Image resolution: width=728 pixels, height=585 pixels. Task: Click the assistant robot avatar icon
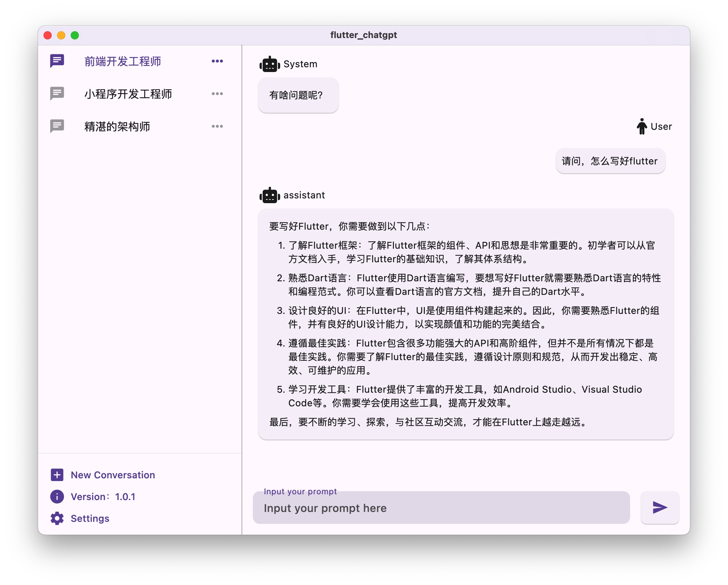270,195
